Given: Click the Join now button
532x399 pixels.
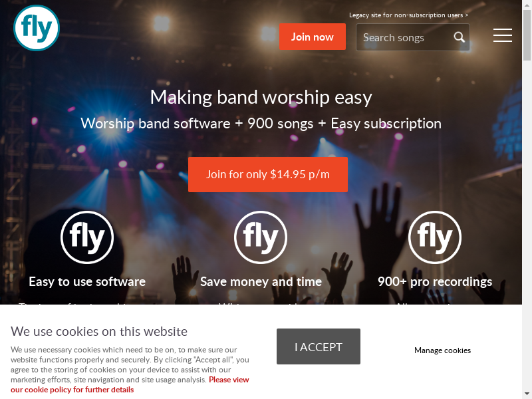Looking at the screenshot, I should [313, 37].
